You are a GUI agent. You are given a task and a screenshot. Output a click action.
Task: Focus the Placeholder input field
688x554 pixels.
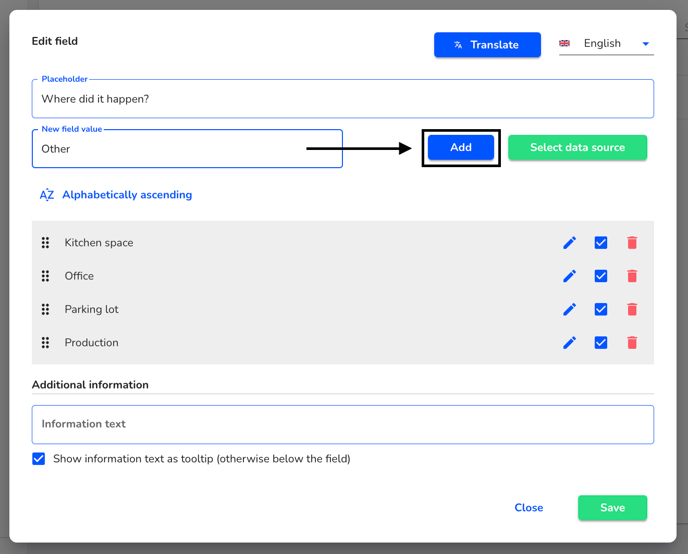click(x=343, y=99)
